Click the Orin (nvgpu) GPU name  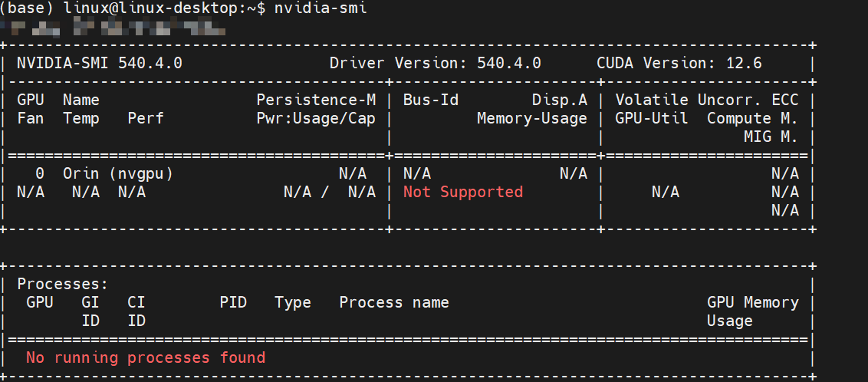click(x=118, y=174)
